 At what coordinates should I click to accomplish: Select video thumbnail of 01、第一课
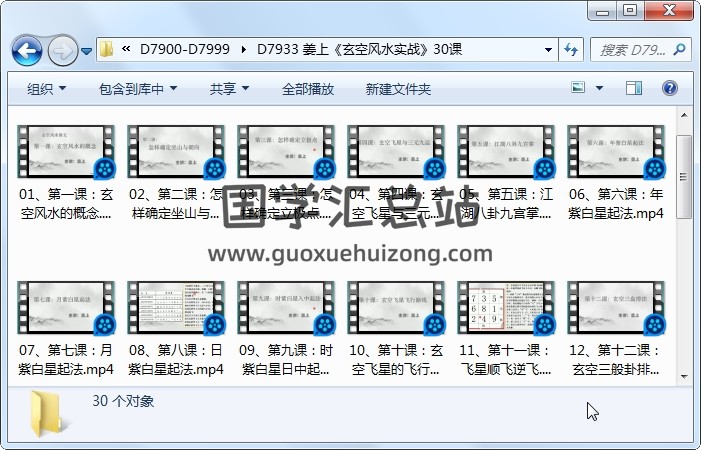[x=66, y=152]
